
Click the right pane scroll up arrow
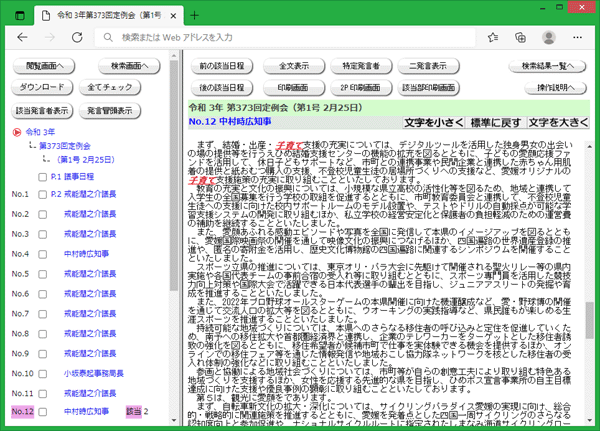[x=589, y=147]
